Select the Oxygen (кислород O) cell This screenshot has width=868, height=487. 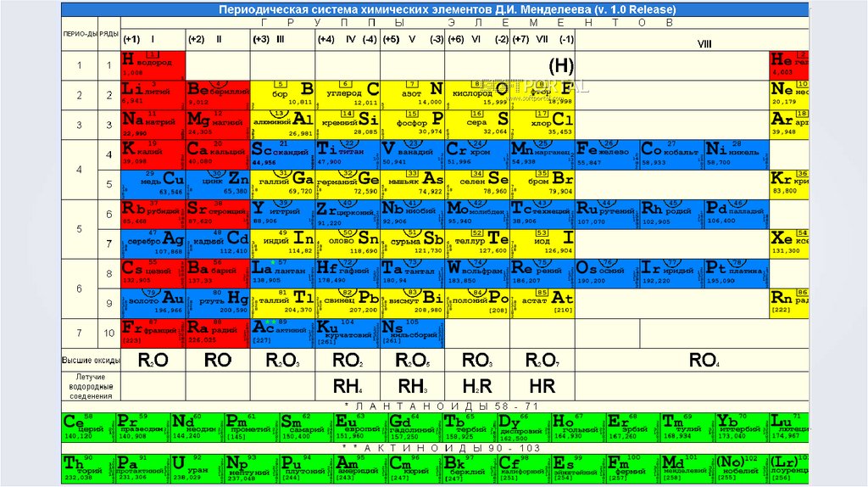(x=477, y=95)
